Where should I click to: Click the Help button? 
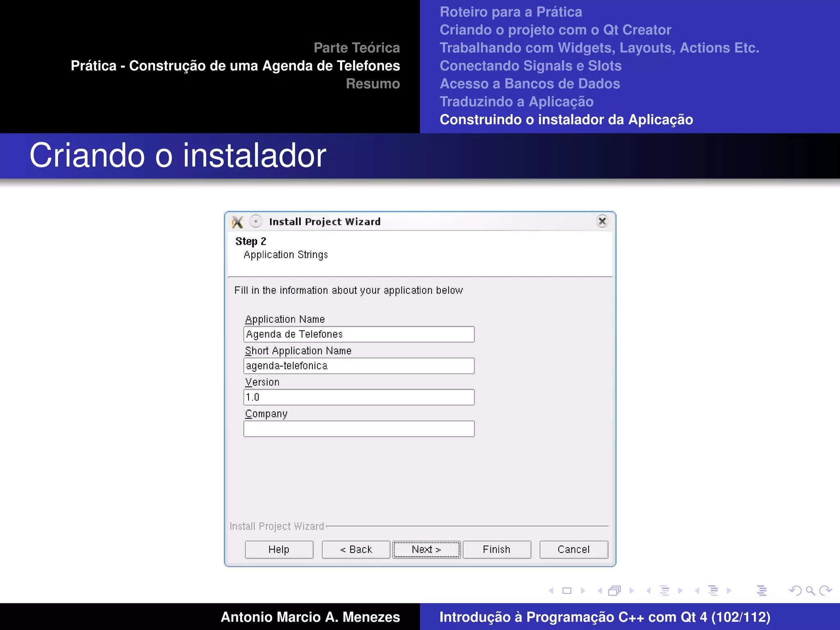(279, 550)
